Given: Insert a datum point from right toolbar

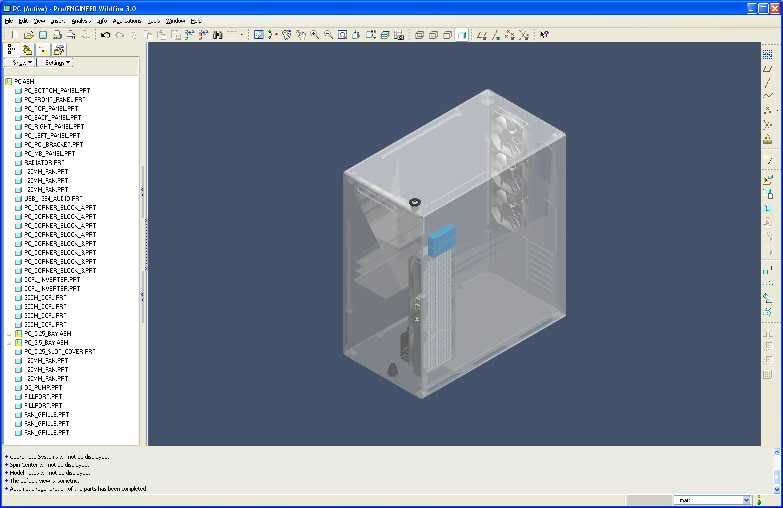Looking at the screenshot, I should point(768,110).
